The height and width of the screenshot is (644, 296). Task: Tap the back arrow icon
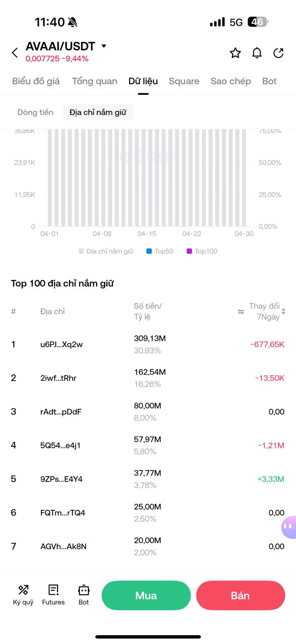(15, 53)
